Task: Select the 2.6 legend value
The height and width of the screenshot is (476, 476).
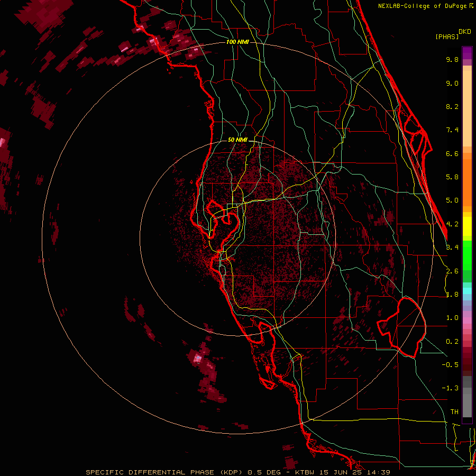Action: tap(452, 271)
